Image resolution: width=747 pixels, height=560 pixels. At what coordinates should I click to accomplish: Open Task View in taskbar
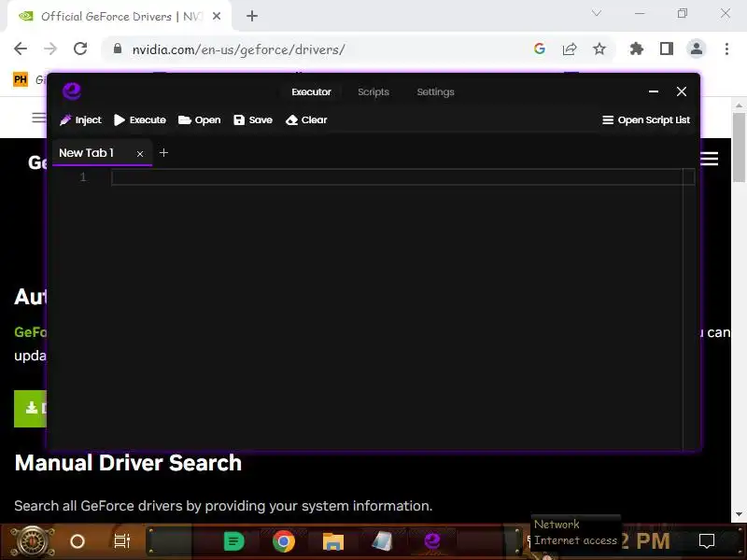[x=122, y=541]
